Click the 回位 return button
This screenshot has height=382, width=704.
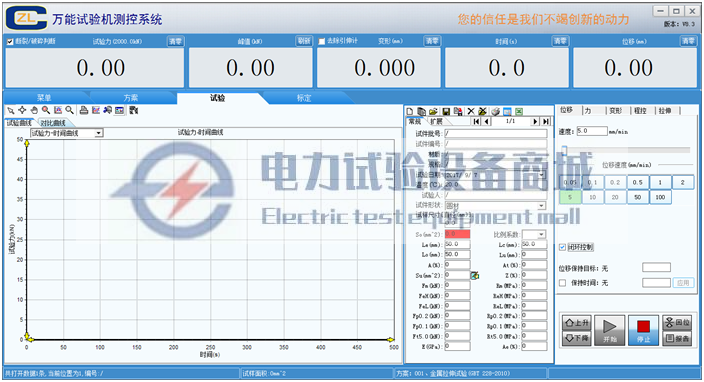[x=677, y=323]
